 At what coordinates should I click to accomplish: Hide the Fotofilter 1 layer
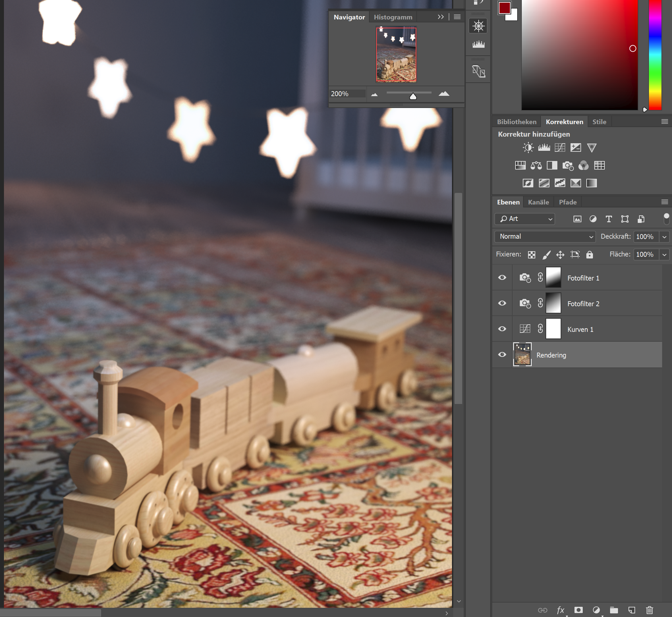(x=502, y=278)
